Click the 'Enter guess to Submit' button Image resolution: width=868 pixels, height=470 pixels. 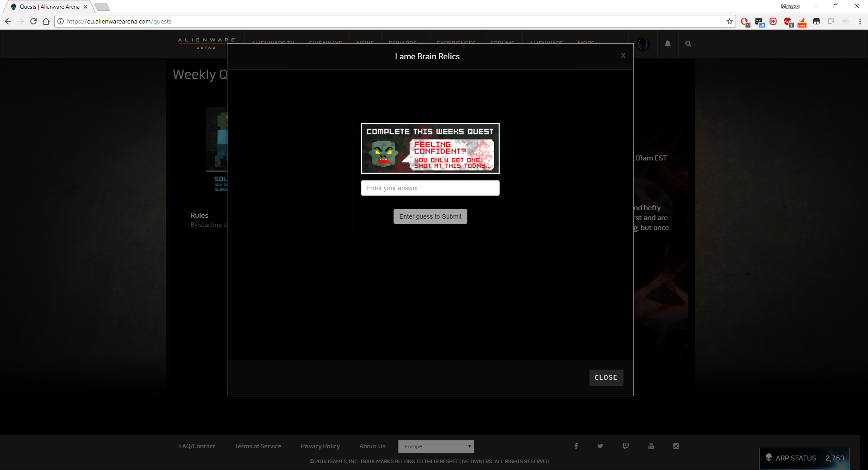pos(430,216)
